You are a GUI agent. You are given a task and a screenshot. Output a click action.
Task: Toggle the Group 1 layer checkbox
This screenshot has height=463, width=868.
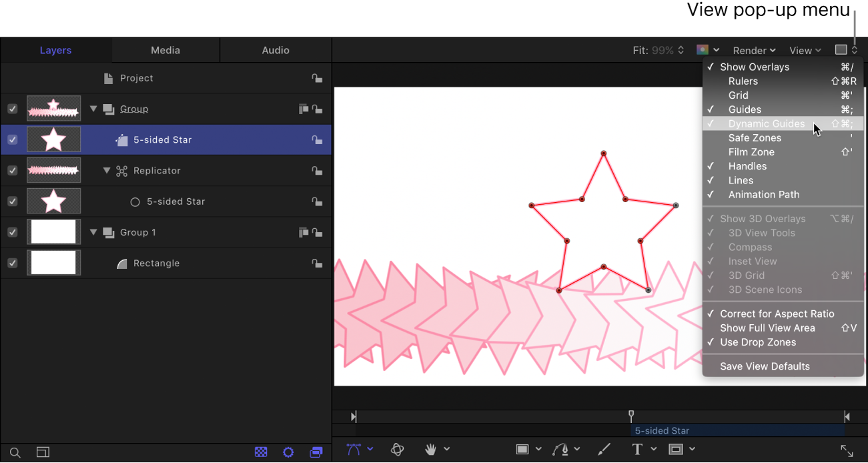[x=12, y=232]
